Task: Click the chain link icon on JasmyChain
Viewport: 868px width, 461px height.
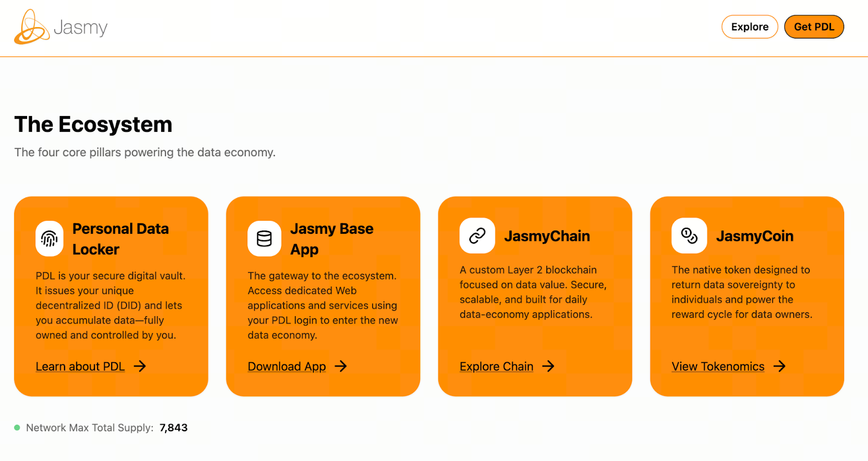Action: 477,236
